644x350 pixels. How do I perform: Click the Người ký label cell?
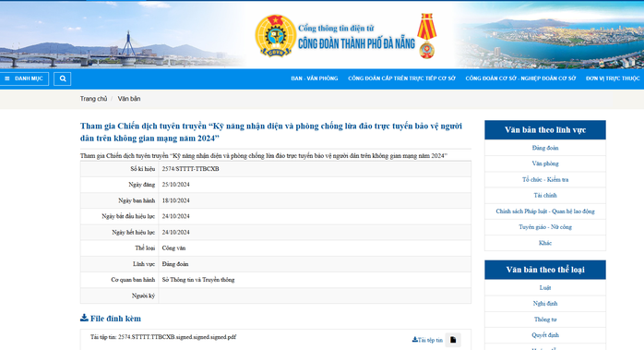tap(120, 296)
